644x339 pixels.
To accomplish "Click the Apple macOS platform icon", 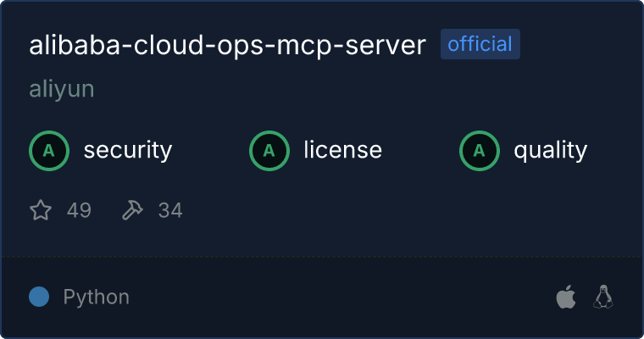I will tap(566, 297).
